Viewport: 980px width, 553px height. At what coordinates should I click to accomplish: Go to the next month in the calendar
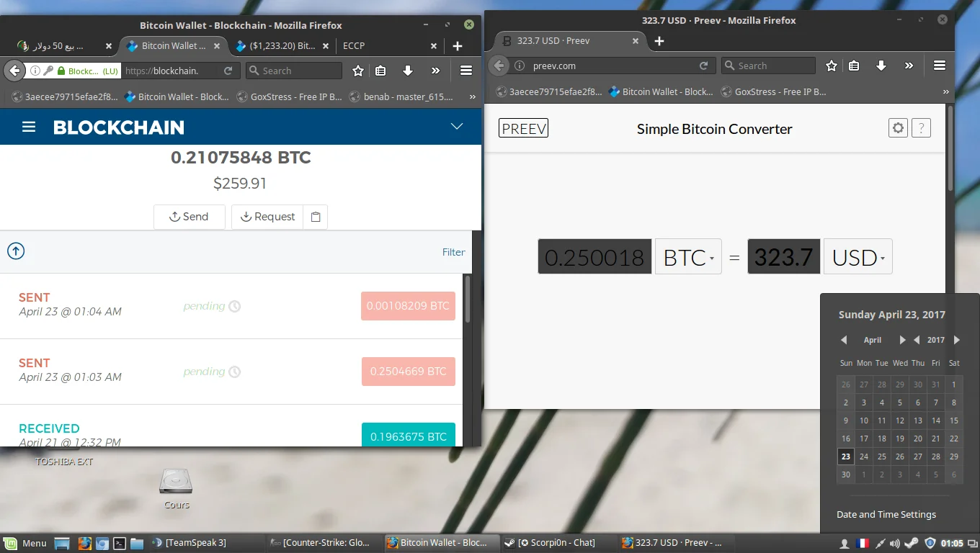click(902, 340)
